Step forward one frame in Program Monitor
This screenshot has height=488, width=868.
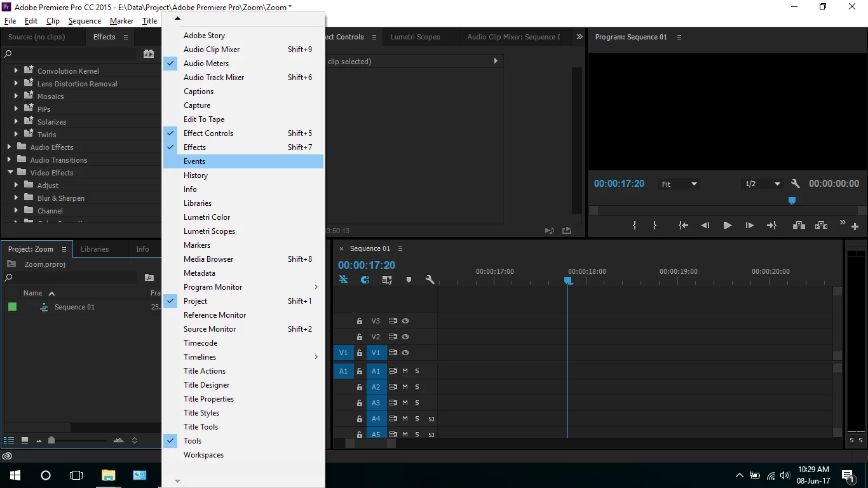click(x=750, y=226)
